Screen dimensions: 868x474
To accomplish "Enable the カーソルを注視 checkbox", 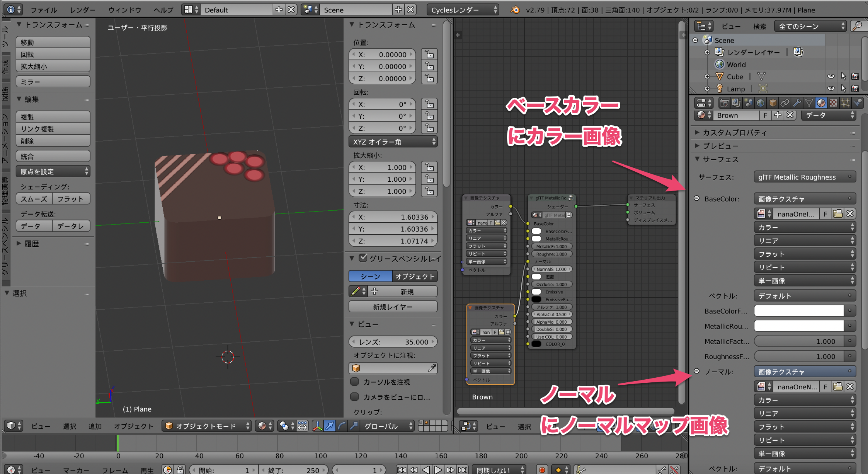I will tap(354, 382).
